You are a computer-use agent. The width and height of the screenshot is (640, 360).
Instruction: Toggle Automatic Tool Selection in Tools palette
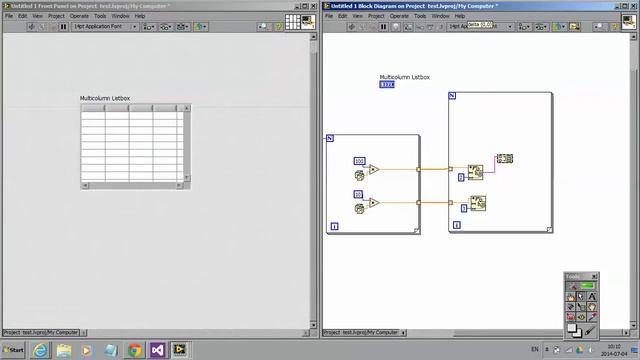coord(583,286)
